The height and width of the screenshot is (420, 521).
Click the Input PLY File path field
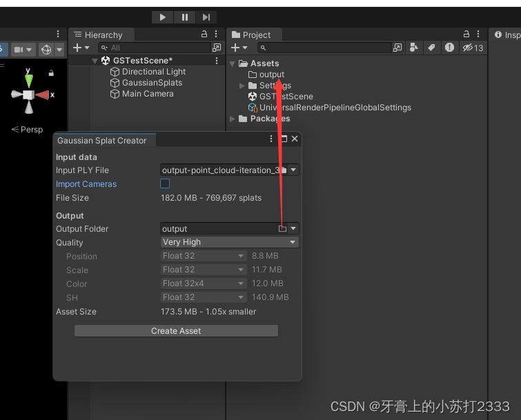220,170
